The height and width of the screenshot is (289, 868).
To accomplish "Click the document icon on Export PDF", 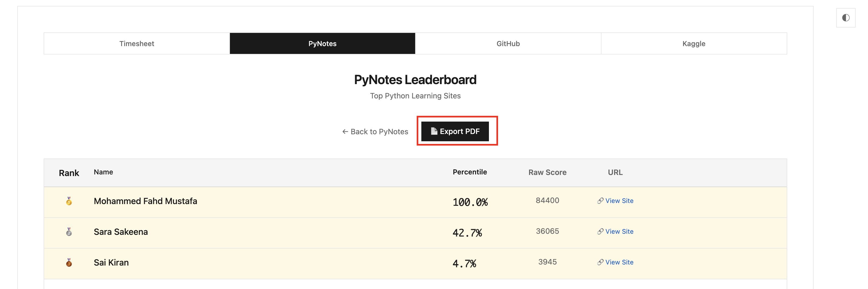I will [x=434, y=131].
